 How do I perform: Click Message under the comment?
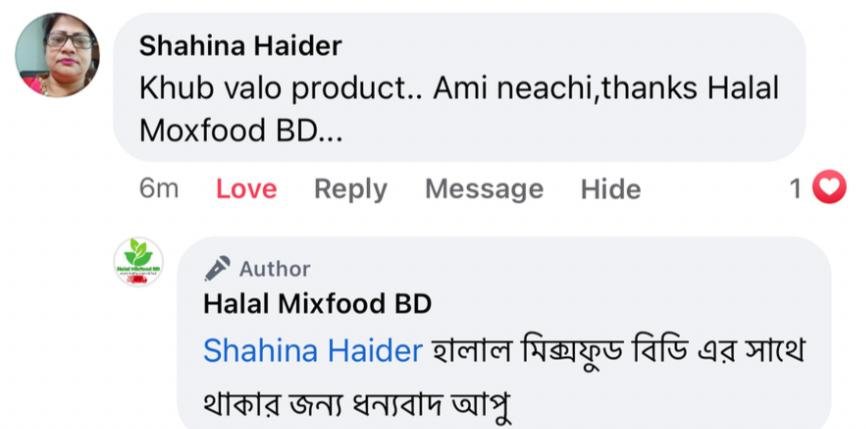[484, 189]
